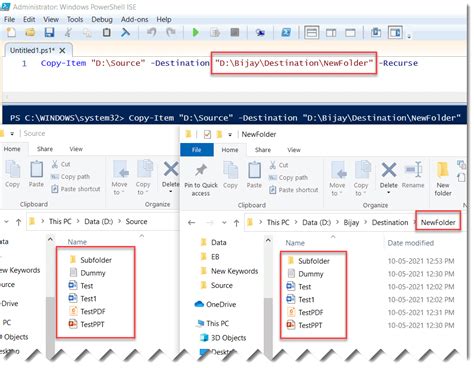Viewport: 474px width, 368px height.
Task: Open Add-ons menu
Action: [134, 19]
